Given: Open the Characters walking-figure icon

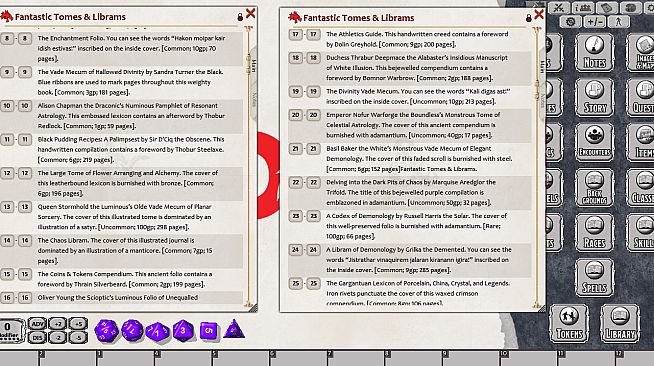Looking at the screenshot, I should pos(618,21).
